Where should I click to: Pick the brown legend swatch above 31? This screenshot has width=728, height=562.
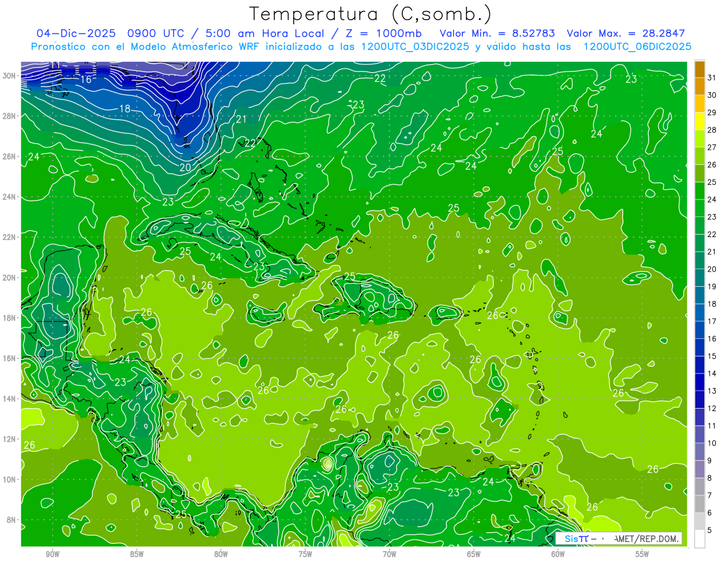click(x=699, y=69)
